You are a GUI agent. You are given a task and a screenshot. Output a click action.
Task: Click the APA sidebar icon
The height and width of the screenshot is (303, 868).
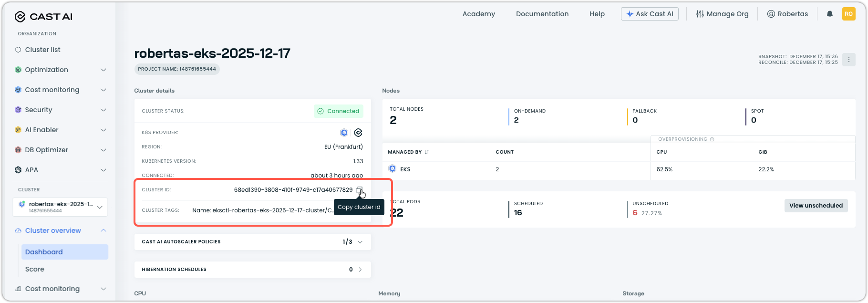[18, 170]
